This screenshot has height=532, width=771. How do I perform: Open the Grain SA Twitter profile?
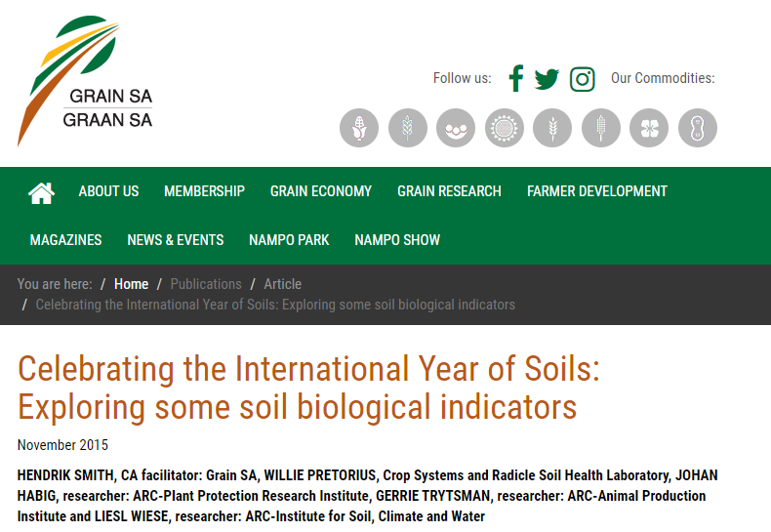click(548, 79)
